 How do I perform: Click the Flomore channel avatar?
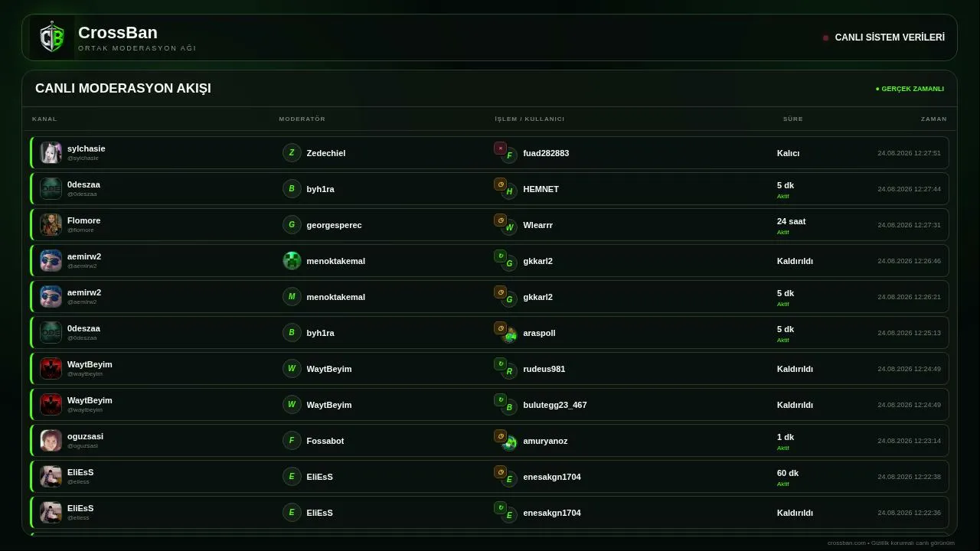(51, 224)
